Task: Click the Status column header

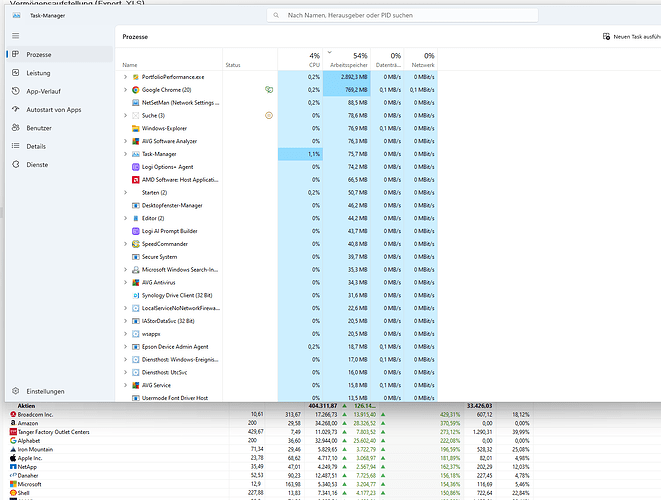Action: point(250,59)
